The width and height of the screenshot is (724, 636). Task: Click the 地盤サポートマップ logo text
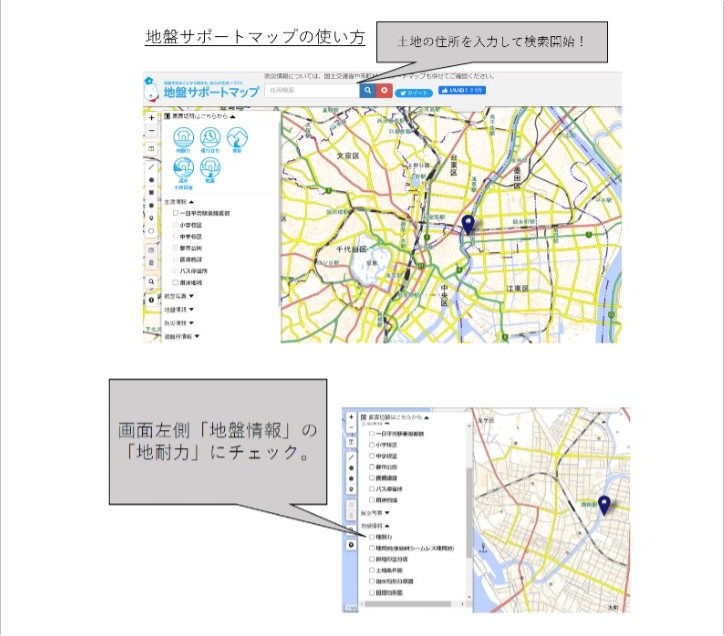[x=211, y=91]
